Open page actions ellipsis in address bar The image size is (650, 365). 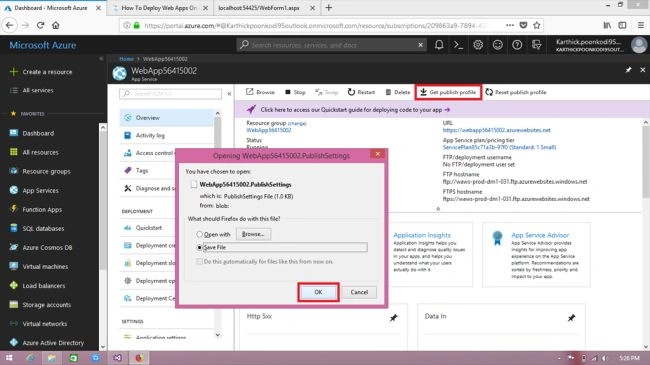[510, 25]
